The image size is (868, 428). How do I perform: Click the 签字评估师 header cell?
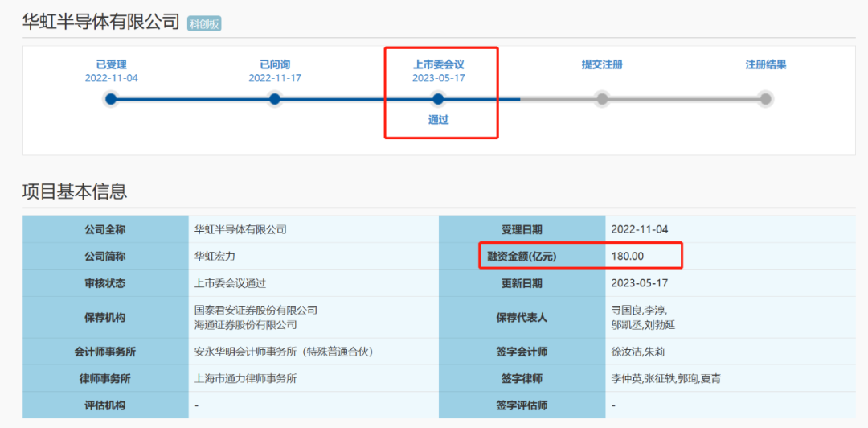(522, 405)
